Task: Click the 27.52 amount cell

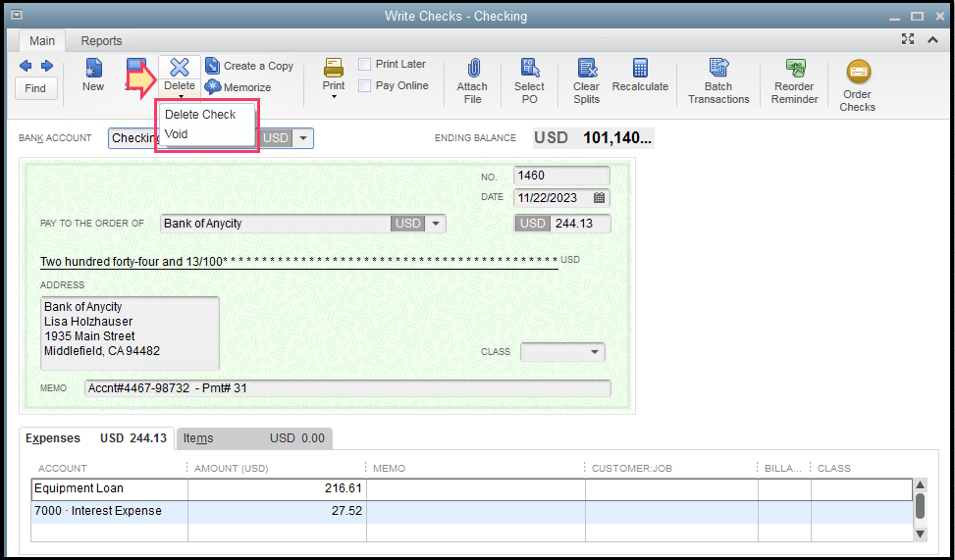Action: [x=277, y=511]
